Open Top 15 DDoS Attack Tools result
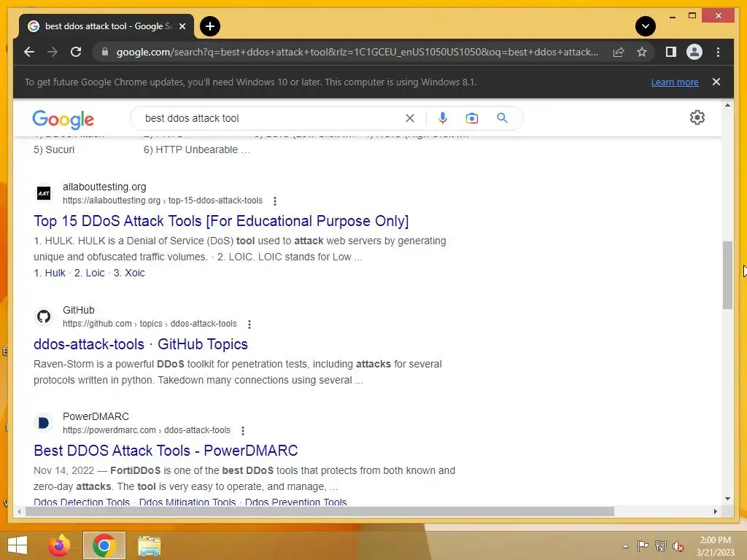This screenshot has width=747, height=560. point(221,221)
